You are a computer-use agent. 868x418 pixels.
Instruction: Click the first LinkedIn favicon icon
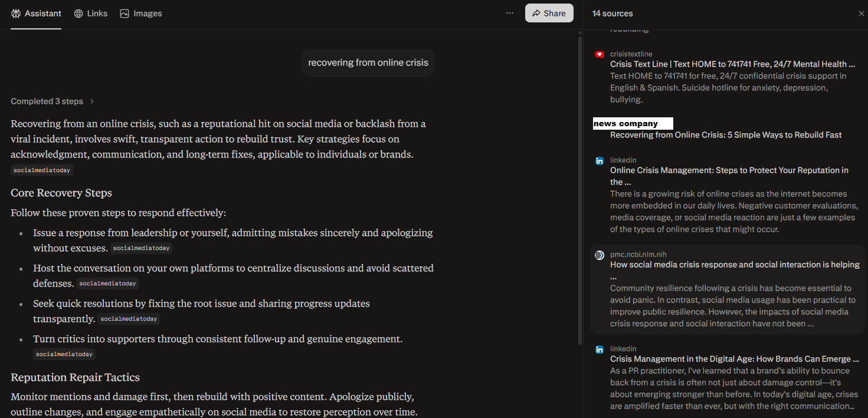(x=600, y=160)
